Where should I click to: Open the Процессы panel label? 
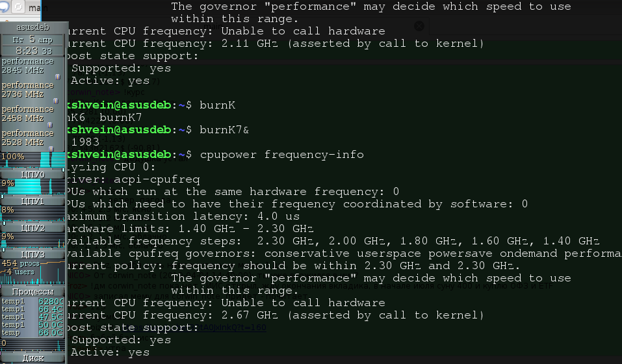tap(32, 291)
